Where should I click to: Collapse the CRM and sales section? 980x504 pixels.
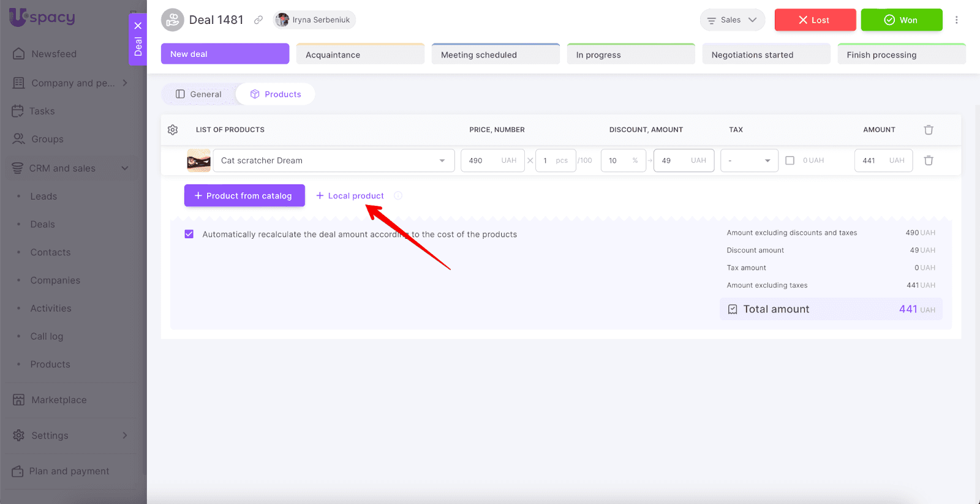pos(125,168)
